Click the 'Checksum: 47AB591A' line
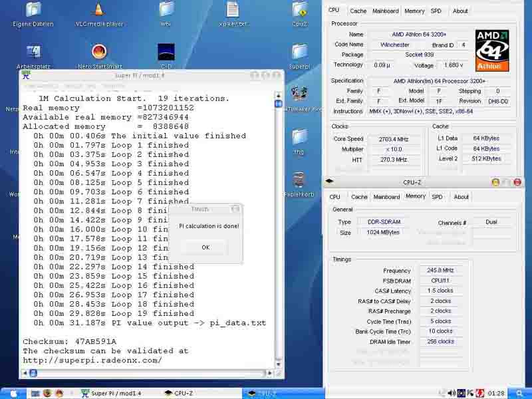The image size is (532, 399). pyautogui.click(x=70, y=341)
